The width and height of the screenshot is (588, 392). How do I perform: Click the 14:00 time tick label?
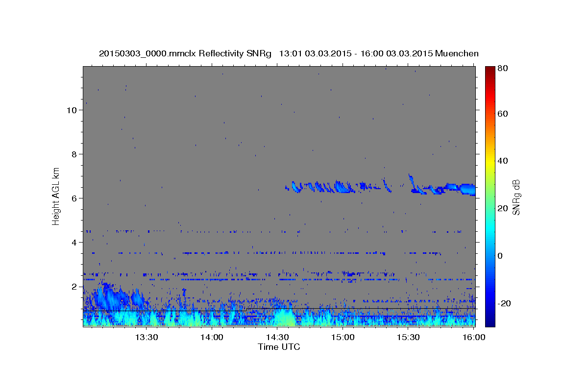click(x=212, y=337)
